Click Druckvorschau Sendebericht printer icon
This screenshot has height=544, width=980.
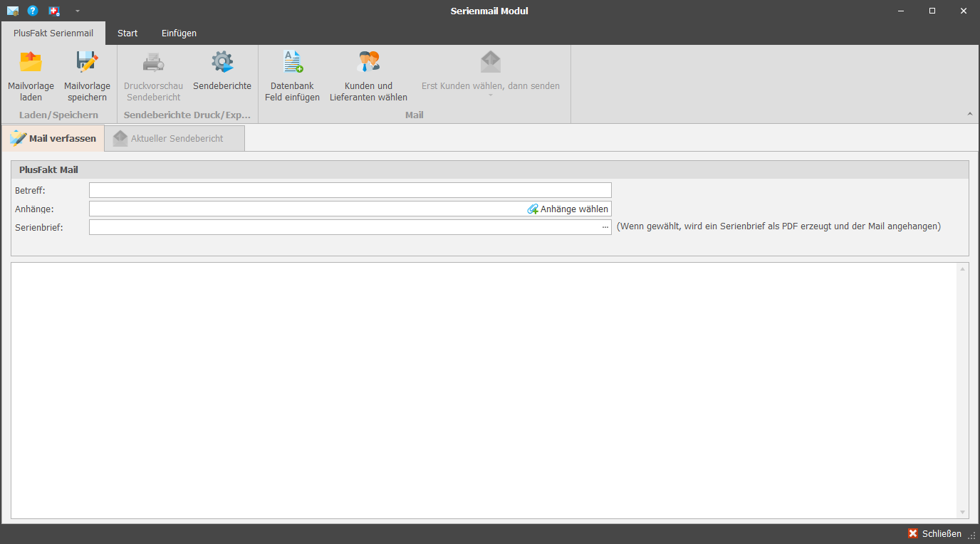(x=153, y=62)
